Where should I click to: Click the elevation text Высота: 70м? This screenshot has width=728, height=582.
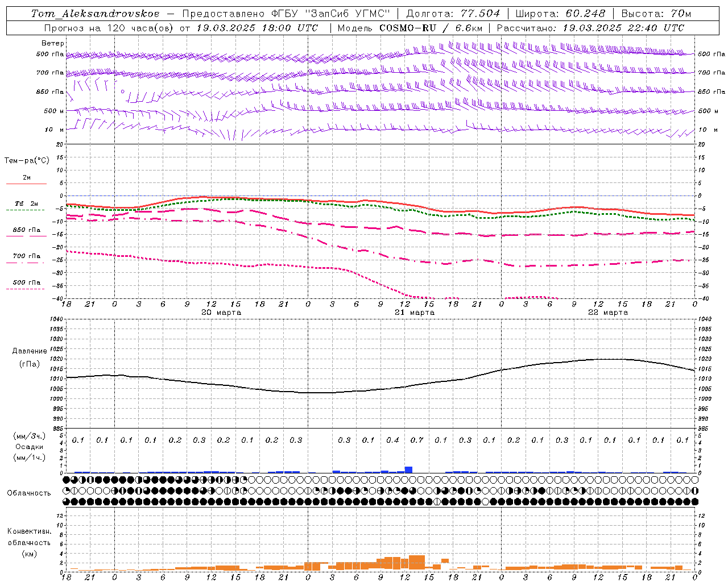[x=656, y=14]
